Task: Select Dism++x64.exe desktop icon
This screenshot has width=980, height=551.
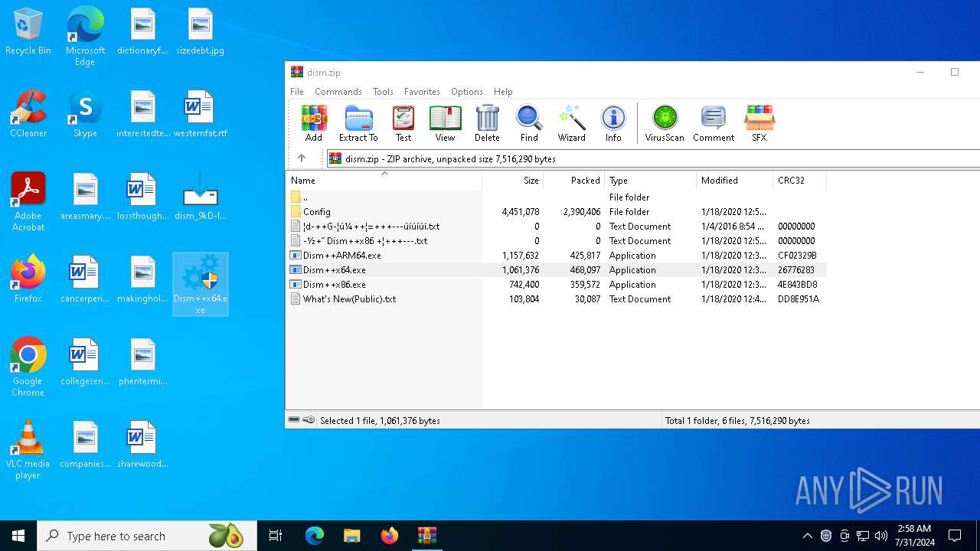Action: [201, 285]
